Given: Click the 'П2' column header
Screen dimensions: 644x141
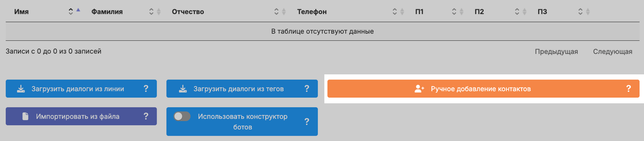Looking at the screenshot, I should pos(479,12).
